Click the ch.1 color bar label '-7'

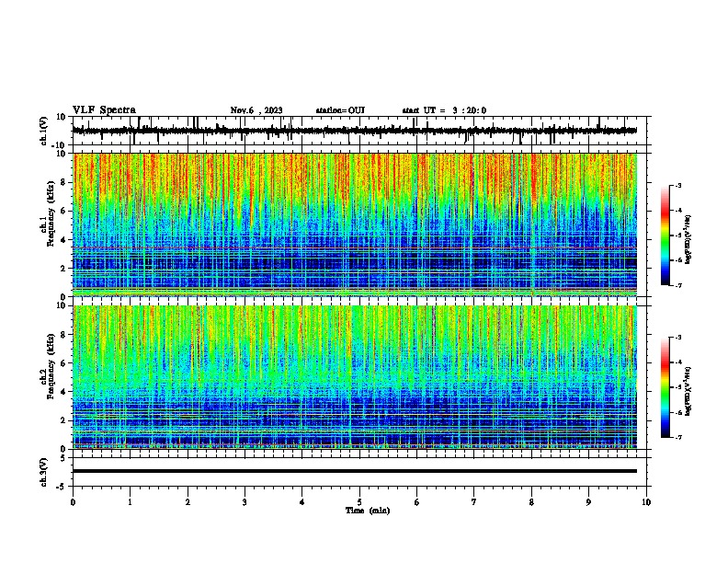point(677,285)
